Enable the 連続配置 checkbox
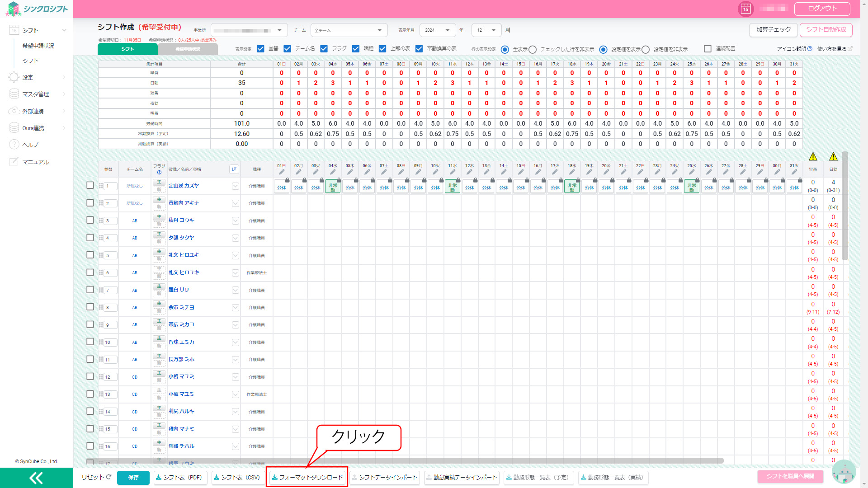Image resolution: width=868 pixels, height=488 pixels. pos(708,49)
